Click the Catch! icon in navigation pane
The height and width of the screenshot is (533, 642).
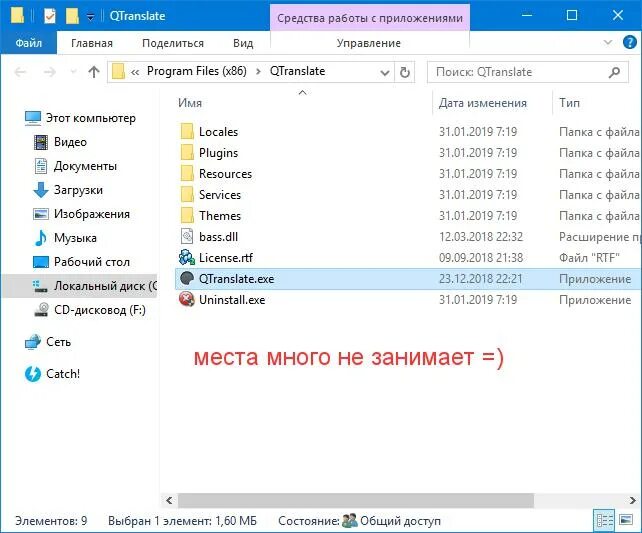click(x=33, y=374)
